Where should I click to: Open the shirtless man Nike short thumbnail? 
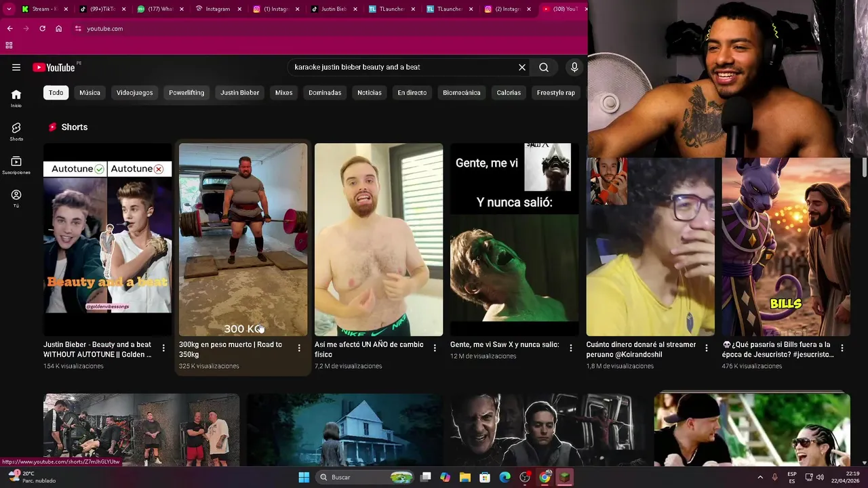[378, 239]
